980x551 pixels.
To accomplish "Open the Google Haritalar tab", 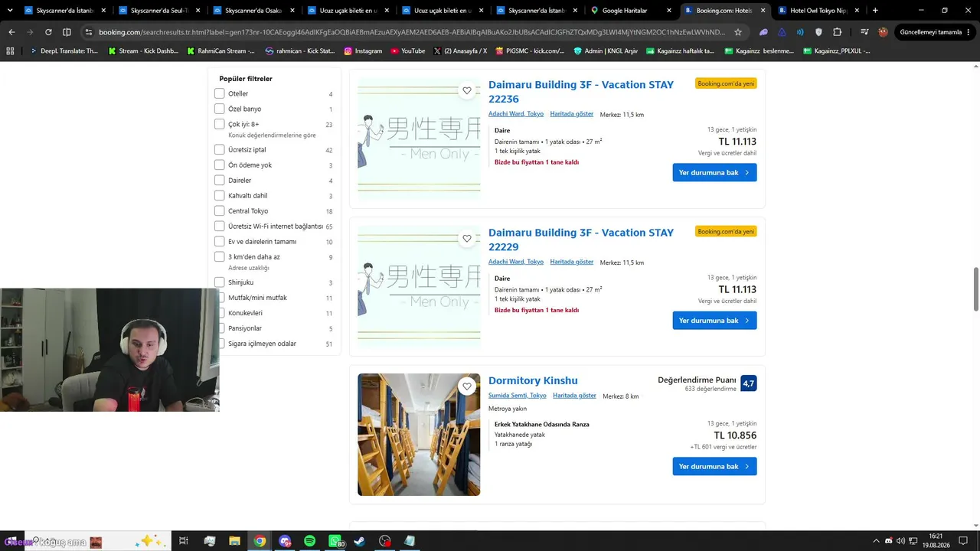I will [x=629, y=11].
